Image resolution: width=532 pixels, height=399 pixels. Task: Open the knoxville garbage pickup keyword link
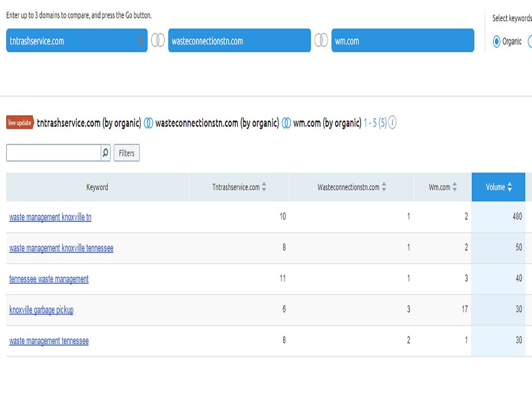pyautogui.click(x=42, y=310)
